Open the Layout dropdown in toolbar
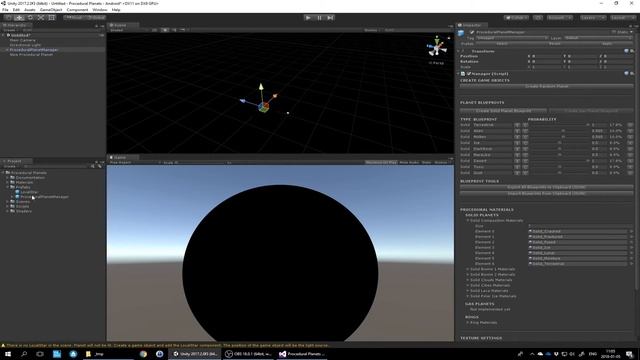The width and height of the screenshot is (640, 360). coord(622,18)
